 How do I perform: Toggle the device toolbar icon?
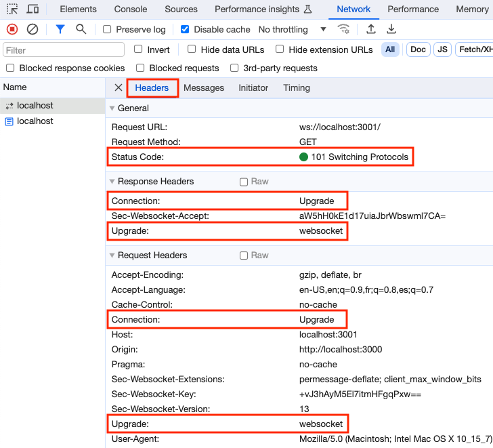tap(33, 9)
